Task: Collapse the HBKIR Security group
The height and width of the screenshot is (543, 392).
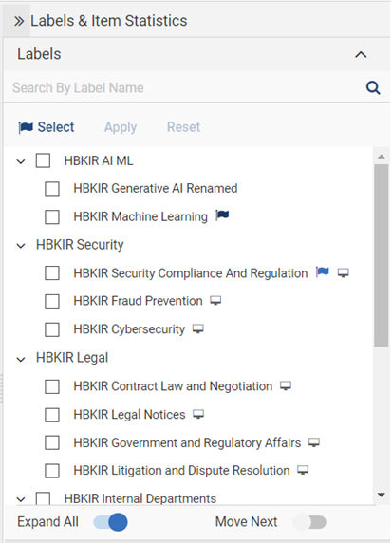Action: click(21, 246)
